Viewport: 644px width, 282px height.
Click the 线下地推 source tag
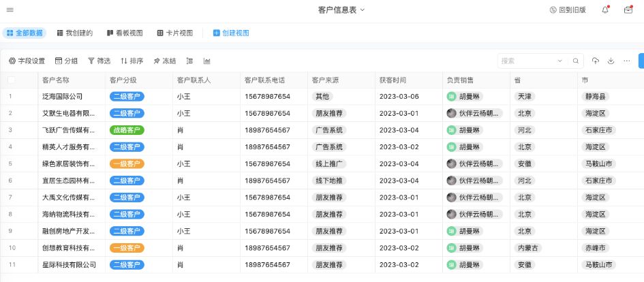(329, 181)
